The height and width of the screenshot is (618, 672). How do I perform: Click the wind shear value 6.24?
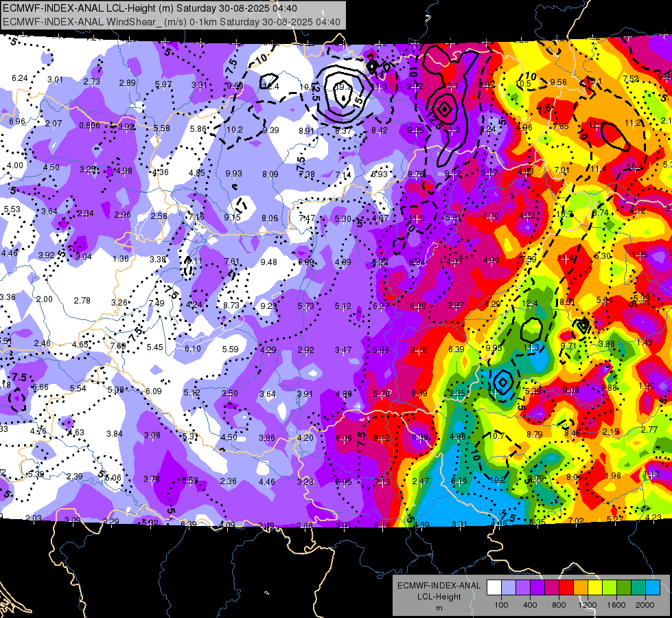coord(20,78)
